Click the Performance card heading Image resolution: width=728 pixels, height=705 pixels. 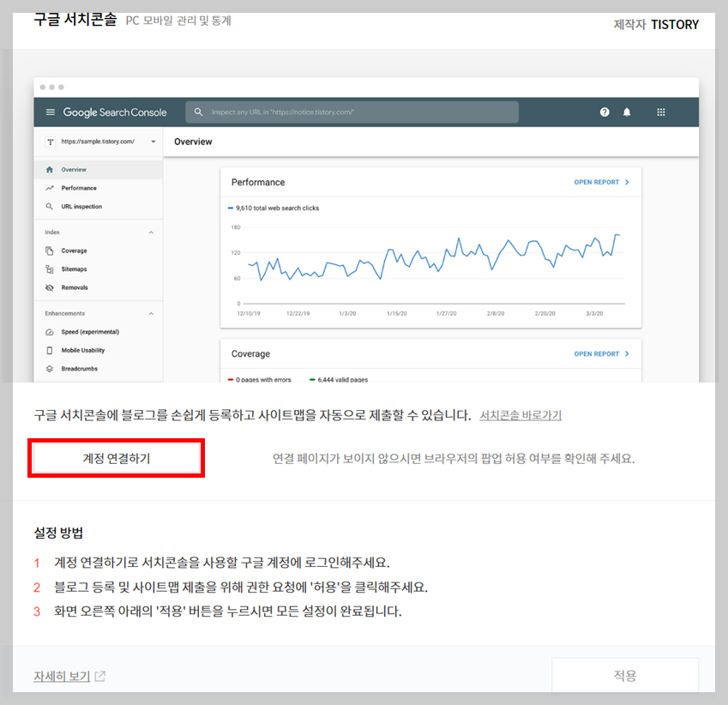click(x=258, y=183)
